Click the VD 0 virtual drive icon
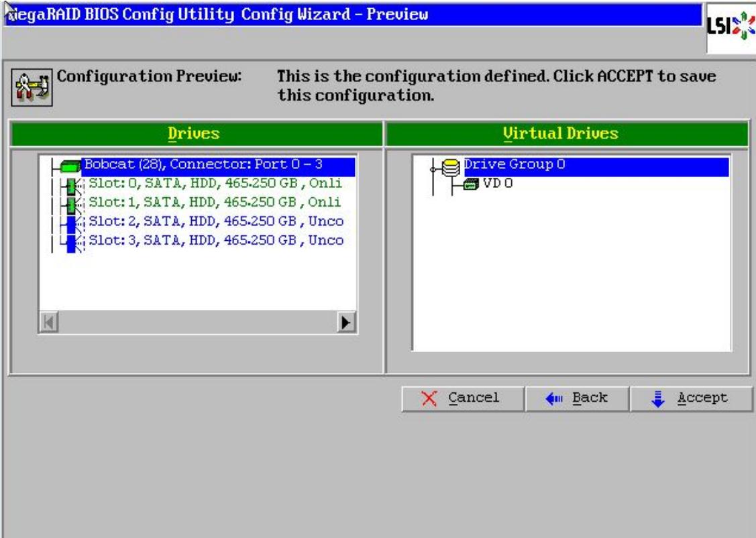756x538 pixels. coord(471,184)
